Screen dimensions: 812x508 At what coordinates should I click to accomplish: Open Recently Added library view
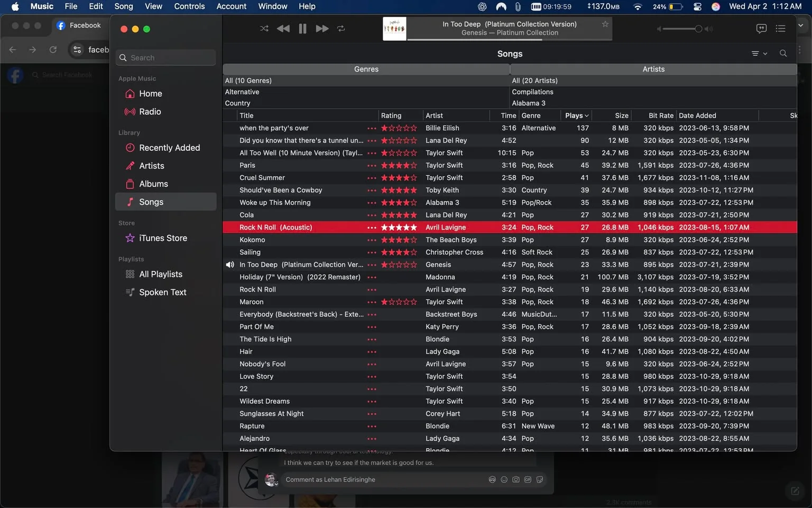(165, 148)
